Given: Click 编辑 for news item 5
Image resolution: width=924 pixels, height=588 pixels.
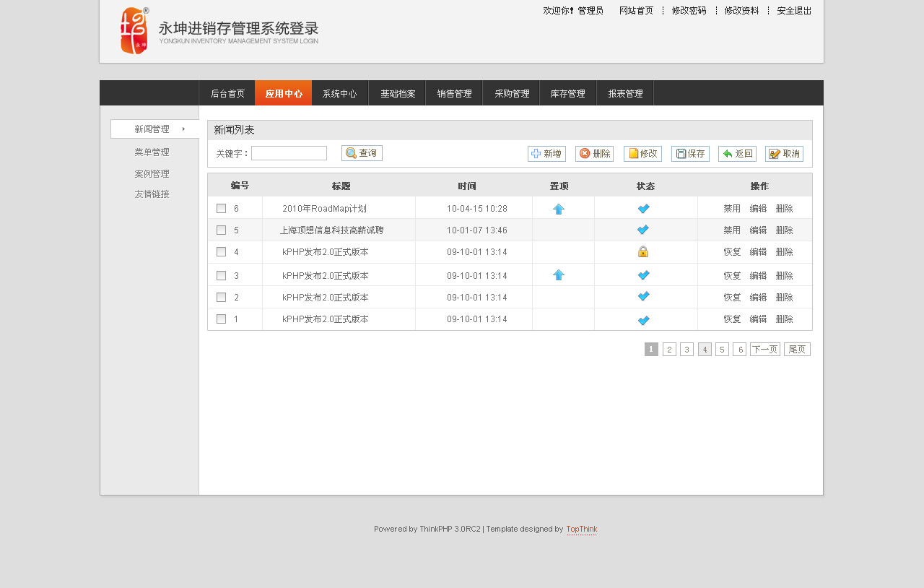Looking at the screenshot, I should tap(758, 230).
